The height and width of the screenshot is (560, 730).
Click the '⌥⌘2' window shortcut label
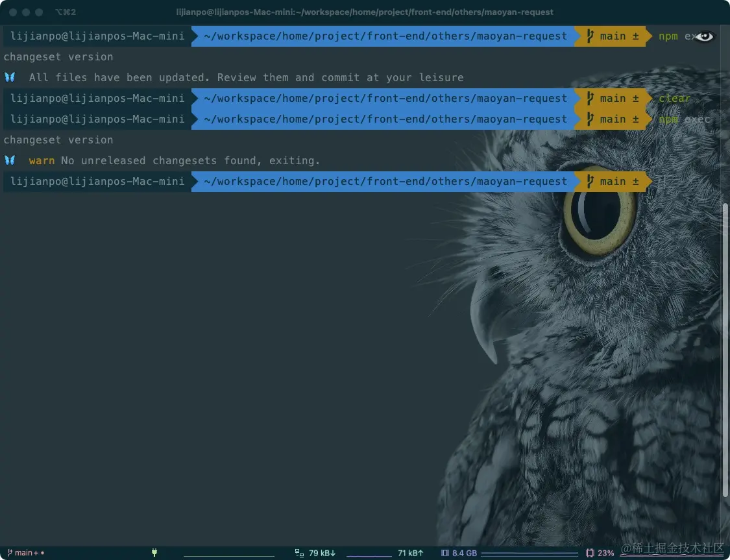pos(66,12)
